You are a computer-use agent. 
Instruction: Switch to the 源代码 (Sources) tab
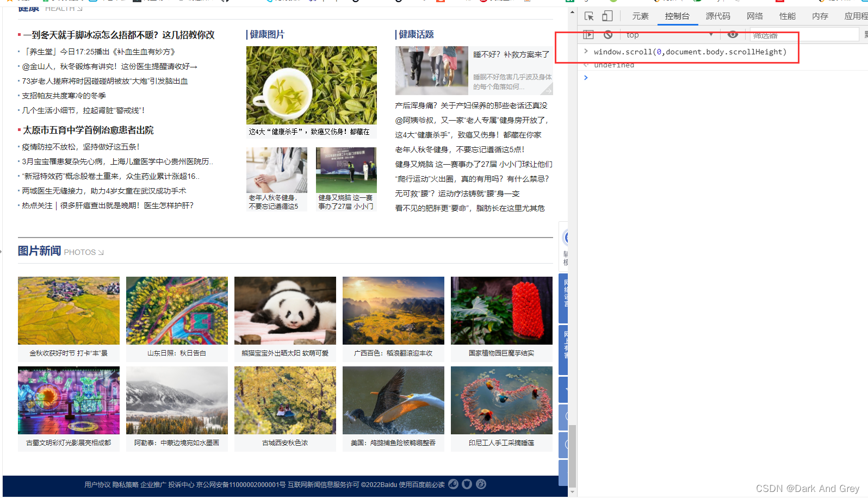point(718,16)
